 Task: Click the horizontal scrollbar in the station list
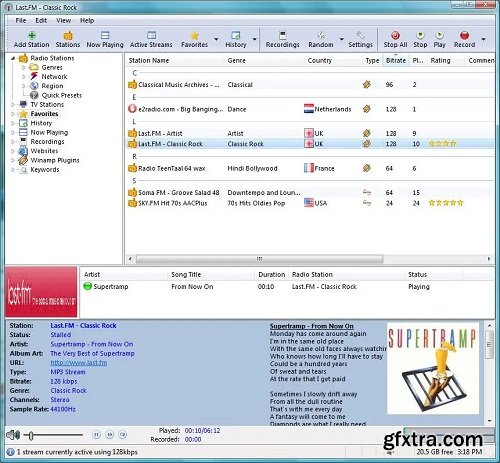point(260,259)
